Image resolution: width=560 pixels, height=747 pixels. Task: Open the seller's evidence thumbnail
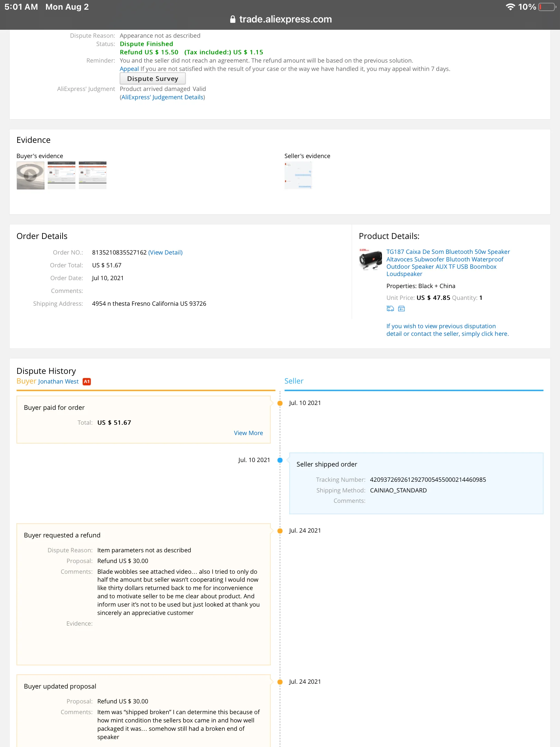(x=298, y=175)
